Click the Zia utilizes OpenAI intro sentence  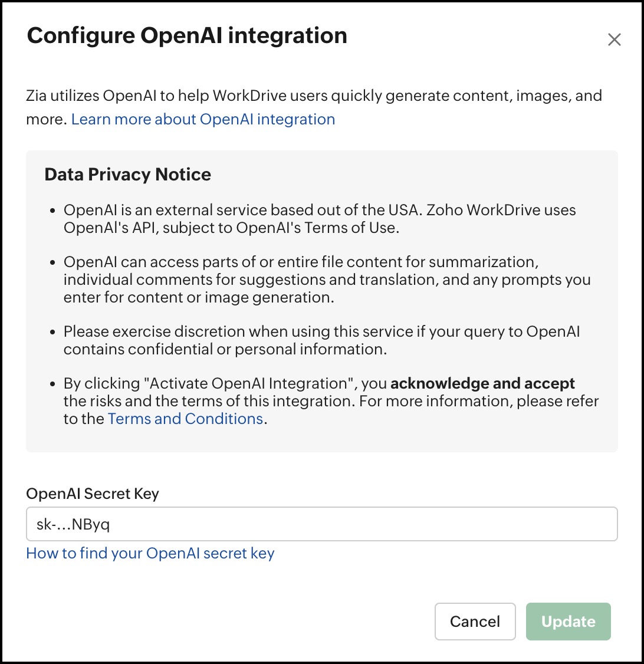click(314, 96)
